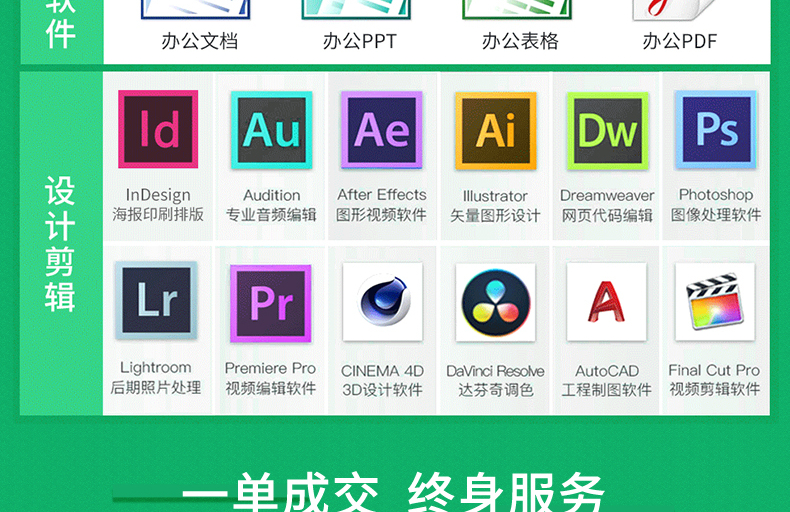Click the Illustrator Ai icon
The width and height of the screenshot is (790, 512).
(496, 131)
